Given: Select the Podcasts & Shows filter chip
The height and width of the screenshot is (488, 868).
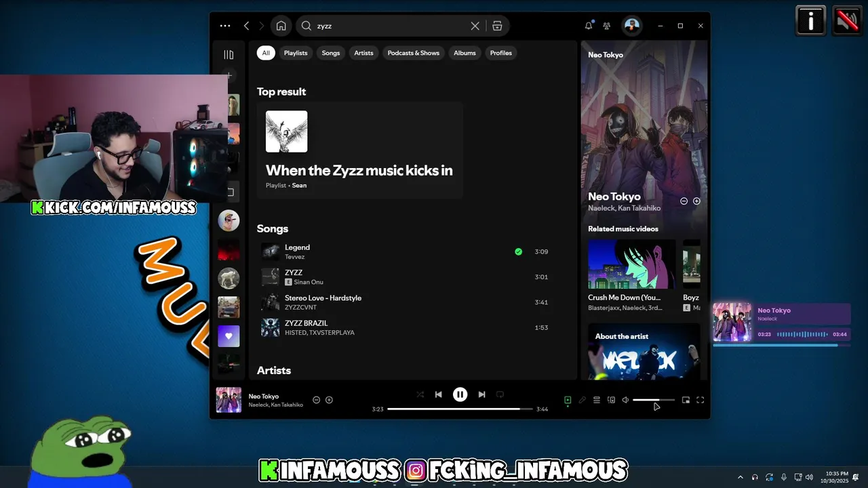Looking at the screenshot, I should 414,53.
